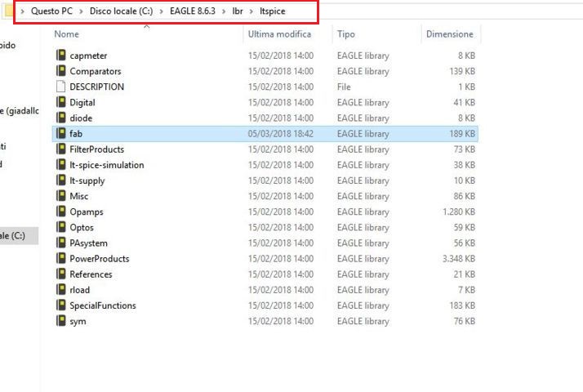Click the 1.280 KB size value
This screenshot has width=583, height=392.
tap(459, 212)
